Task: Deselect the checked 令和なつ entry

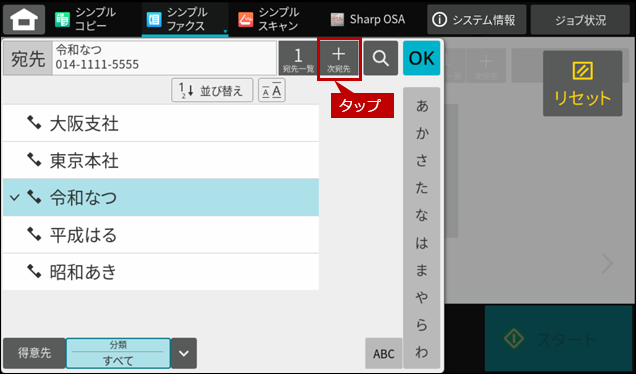Action: pos(161,198)
